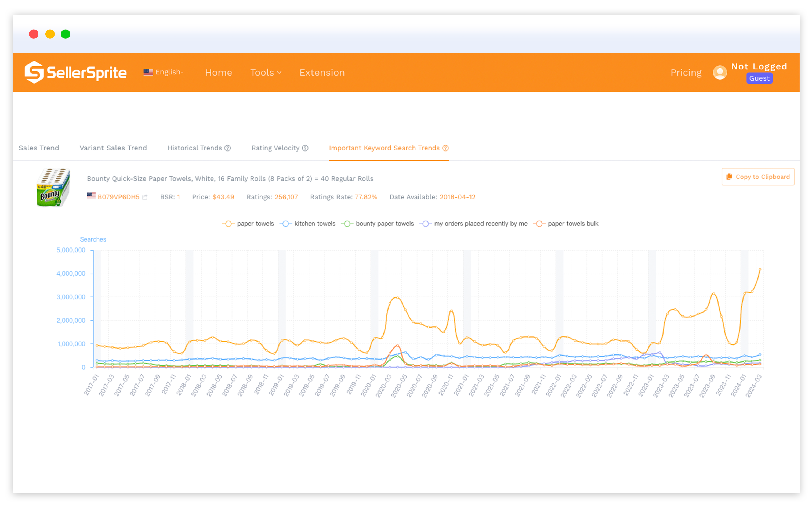This screenshot has width=812, height=506.
Task: Switch to the Rating Velocity tab
Action: point(275,148)
